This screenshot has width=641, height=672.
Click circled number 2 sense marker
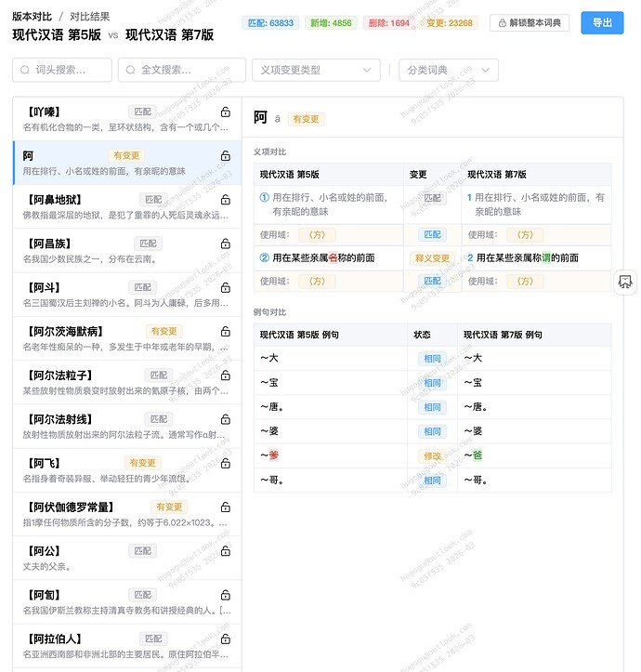tap(265, 257)
